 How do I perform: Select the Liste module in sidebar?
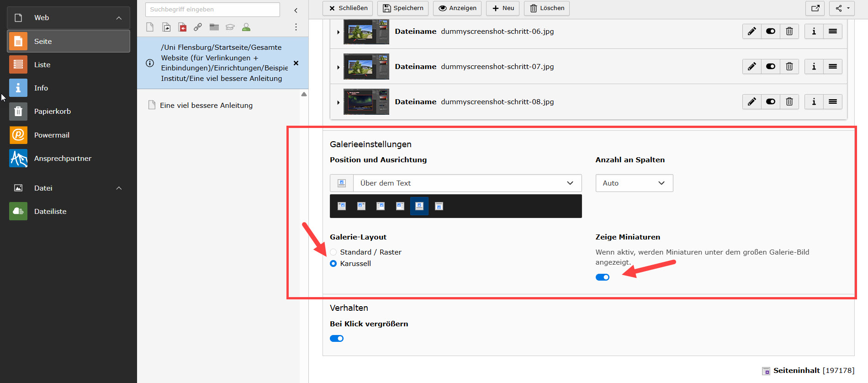pyautogui.click(x=42, y=65)
